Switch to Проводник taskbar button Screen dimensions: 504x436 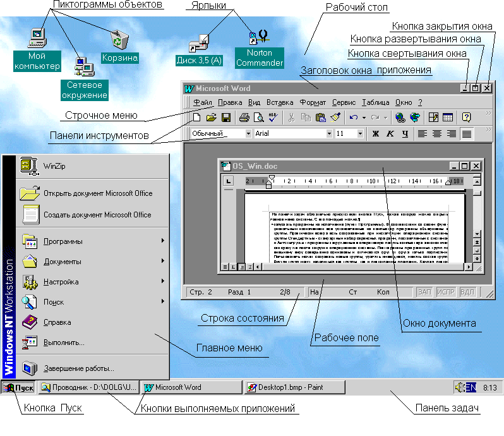[89, 387]
